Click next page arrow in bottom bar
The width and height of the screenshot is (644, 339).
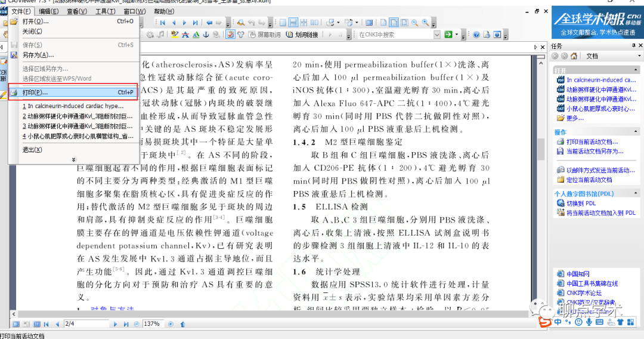(114, 324)
